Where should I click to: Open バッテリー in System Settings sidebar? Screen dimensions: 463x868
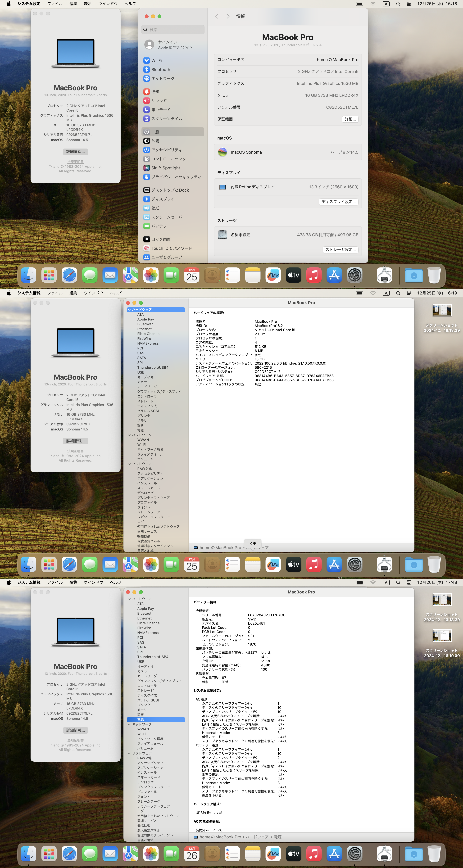click(172, 226)
